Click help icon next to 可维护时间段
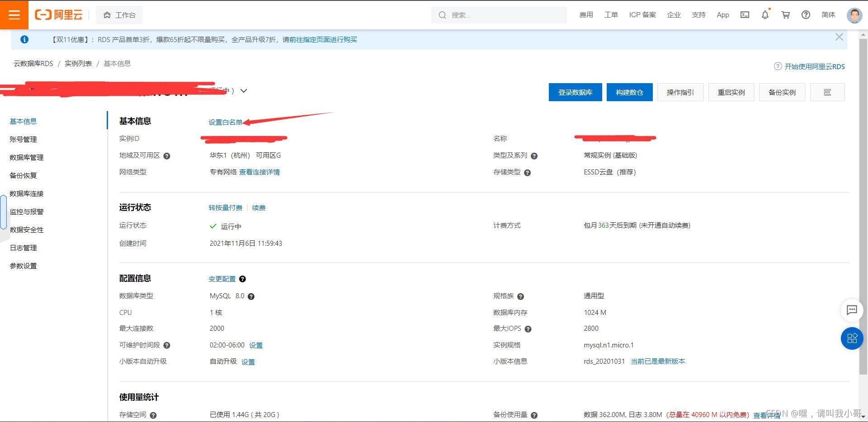The image size is (868, 422). [x=167, y=346]
